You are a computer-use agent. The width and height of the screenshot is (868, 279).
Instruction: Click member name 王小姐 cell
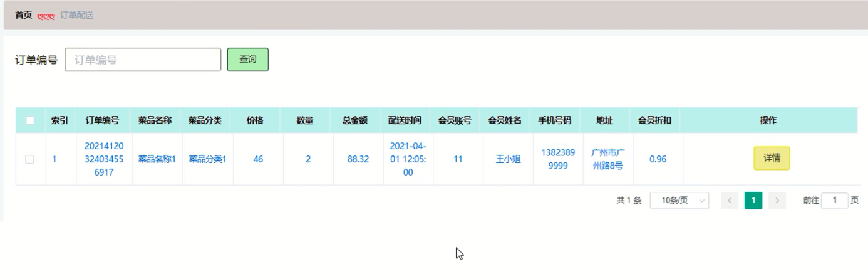pos(508,159)
